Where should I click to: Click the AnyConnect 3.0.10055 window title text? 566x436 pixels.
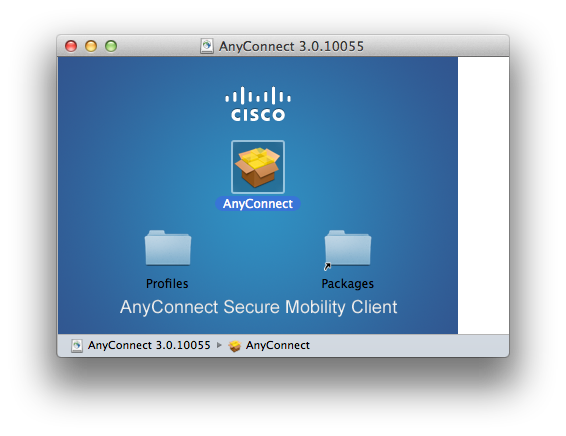(x=291, y=46)
